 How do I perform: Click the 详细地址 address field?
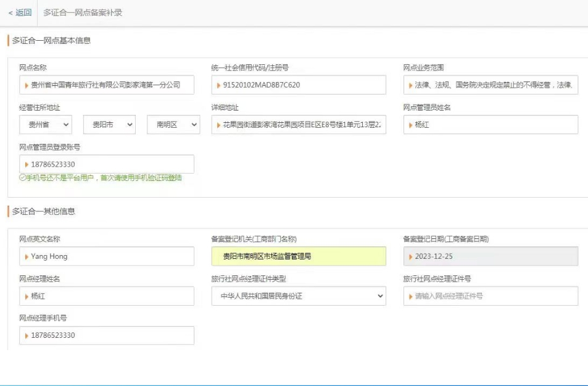pos(299,125)
